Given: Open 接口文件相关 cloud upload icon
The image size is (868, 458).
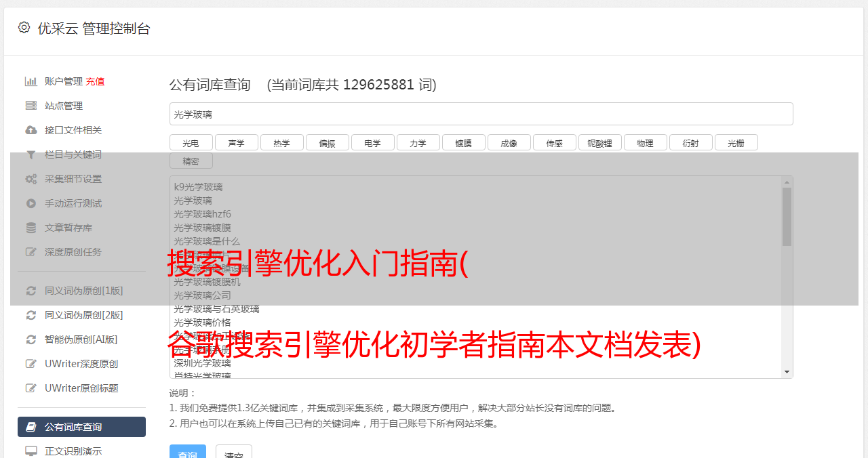Looking at the screenshot, I should coord(31,130).
